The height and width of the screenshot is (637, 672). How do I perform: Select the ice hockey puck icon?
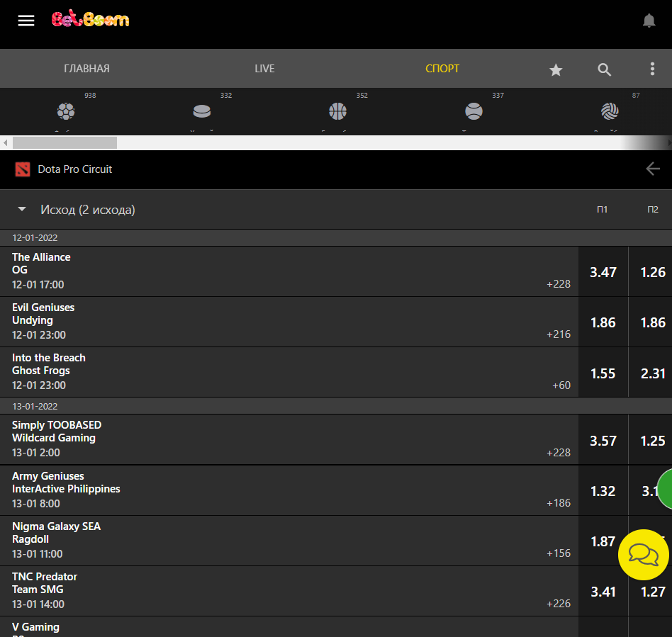point(202,111)
